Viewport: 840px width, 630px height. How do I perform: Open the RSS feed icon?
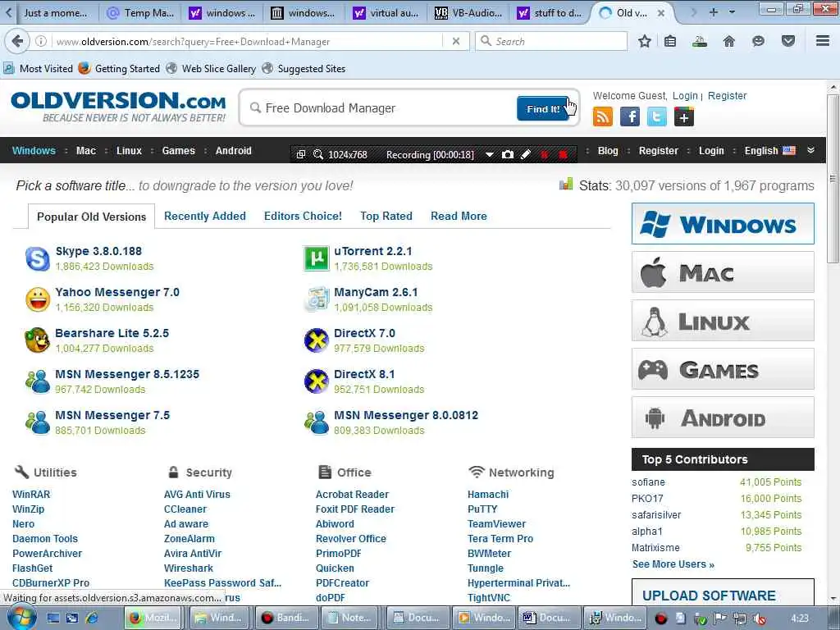pyautogui.click(x=603, y=116)
